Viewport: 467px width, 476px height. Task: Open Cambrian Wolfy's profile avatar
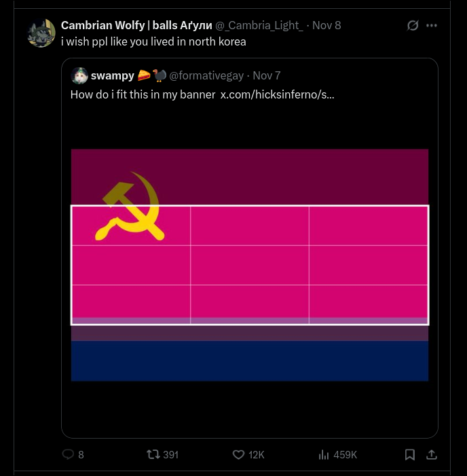pos(41,33)
